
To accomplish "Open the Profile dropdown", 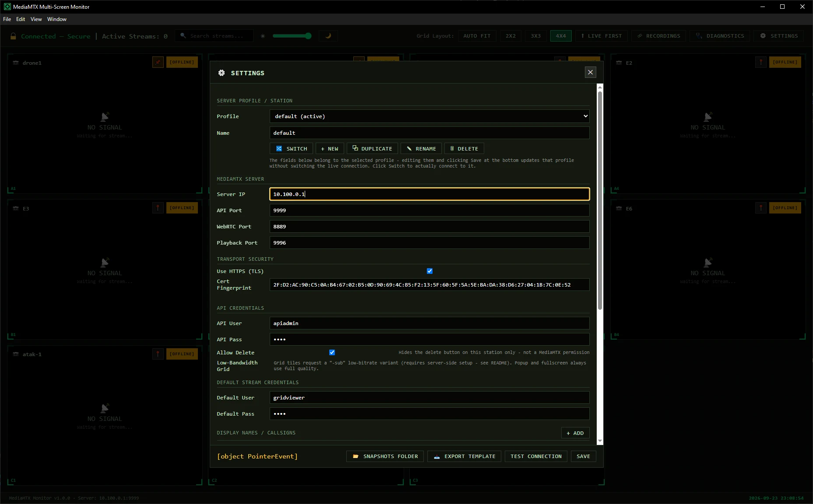I will (429, 116).
